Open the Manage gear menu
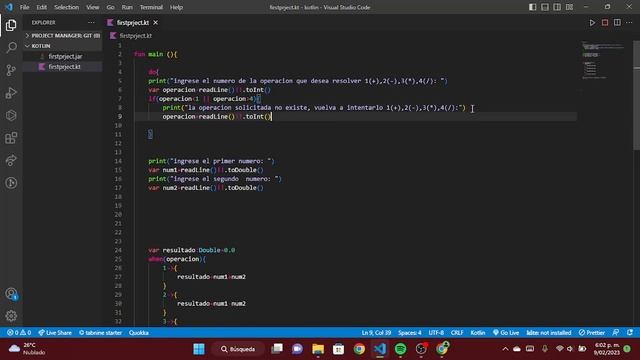Viewport: 640px width, 360px height. pyautogui.click(x=11, y=316)
